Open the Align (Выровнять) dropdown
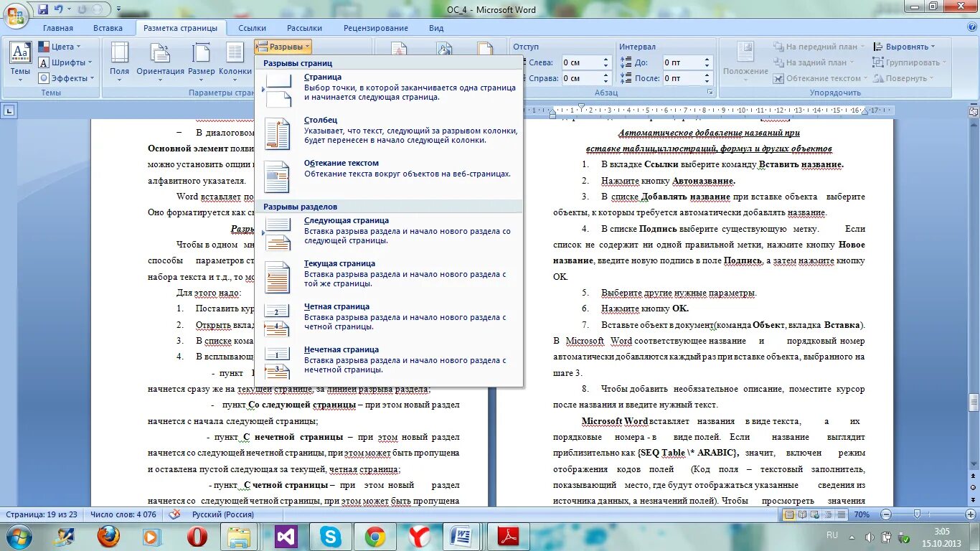980x551 pixels. (x=905, y=47)
